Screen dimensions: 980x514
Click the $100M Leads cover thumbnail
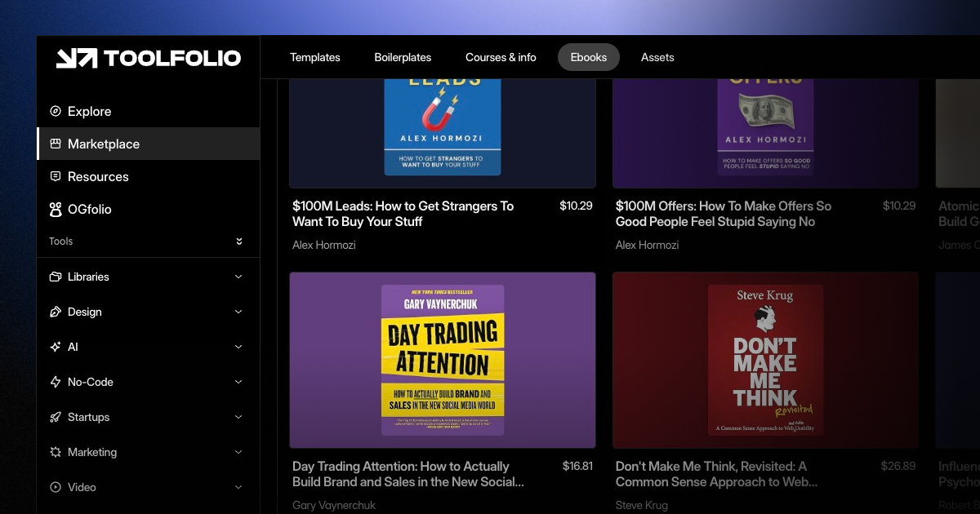click(443, 134)
